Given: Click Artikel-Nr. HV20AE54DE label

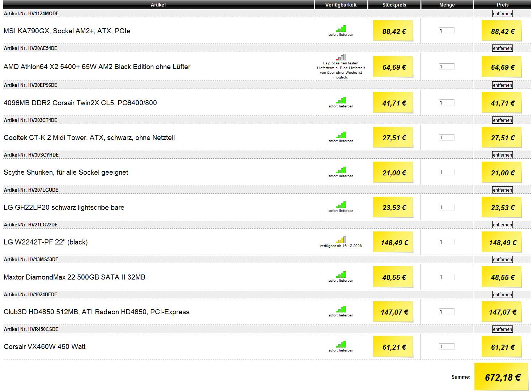Looking at the screenshot, I should tap(30, 48).
